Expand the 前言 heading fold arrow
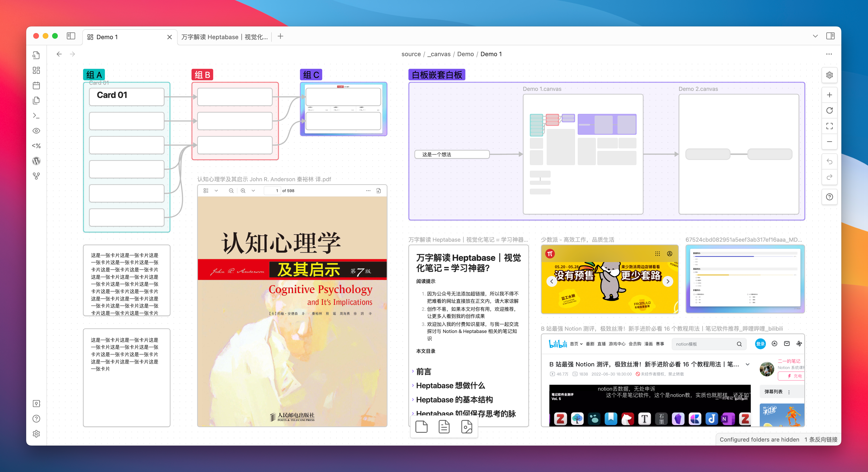The width and height of the screenshot is (868, 472). [x=413, y=371]
